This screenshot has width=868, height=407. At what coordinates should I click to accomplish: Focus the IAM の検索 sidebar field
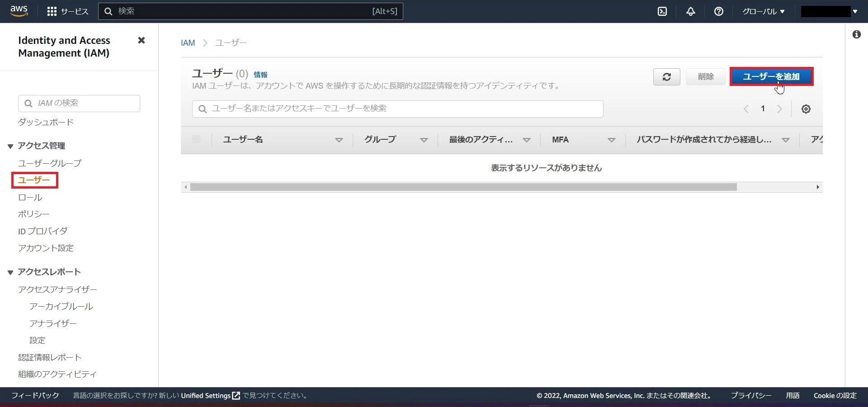[x=79, y=104]
